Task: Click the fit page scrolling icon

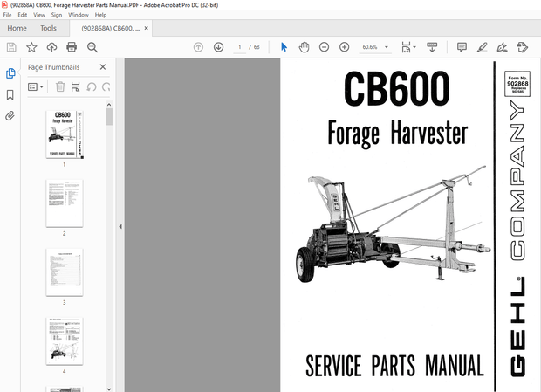Action: coord(406,47)
